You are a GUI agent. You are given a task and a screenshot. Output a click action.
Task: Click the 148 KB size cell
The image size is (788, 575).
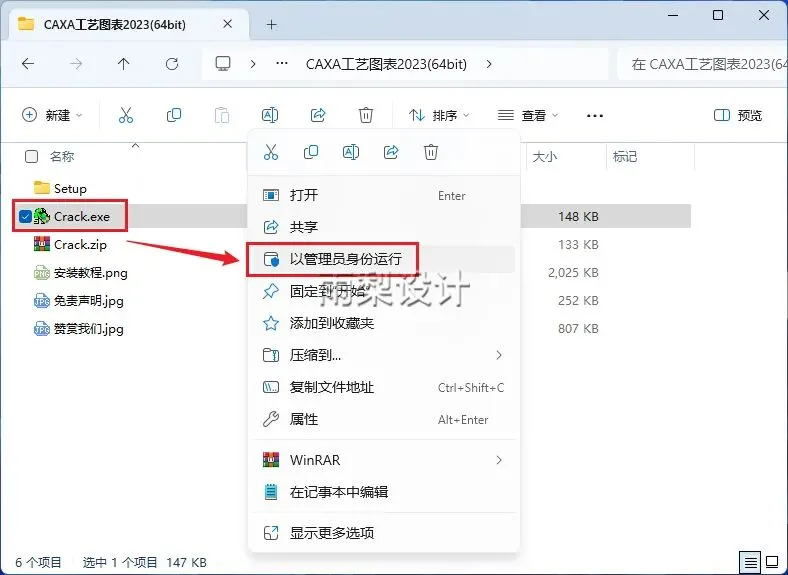(x=578, y=217)
